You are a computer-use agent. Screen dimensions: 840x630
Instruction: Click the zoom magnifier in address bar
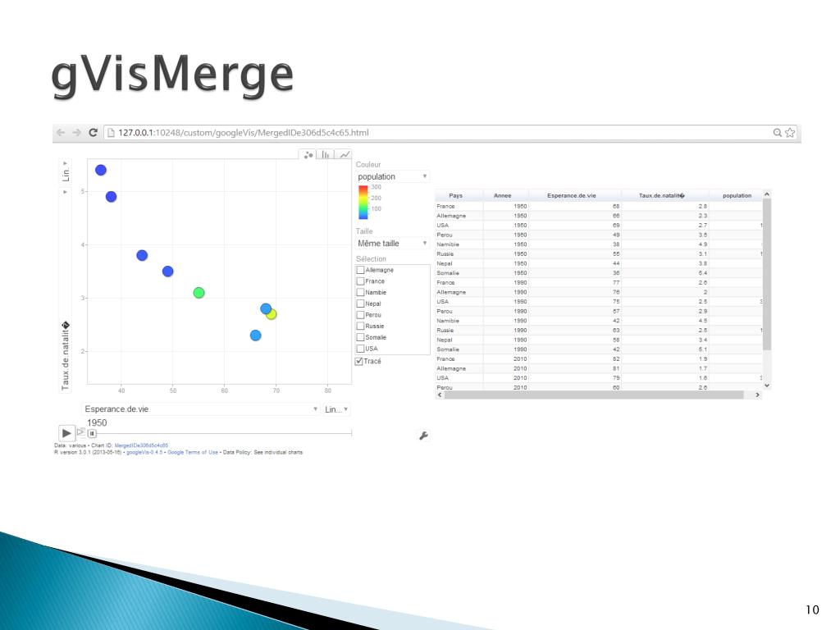coord(778,132)
